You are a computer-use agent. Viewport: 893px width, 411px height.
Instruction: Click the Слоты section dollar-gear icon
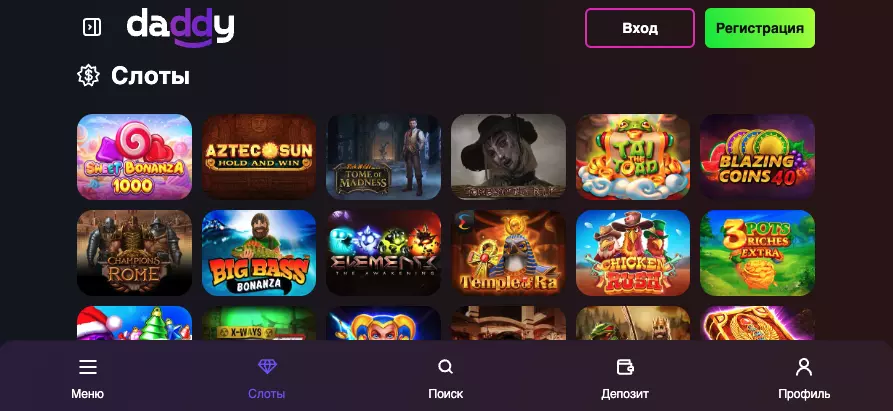[88, 76]
